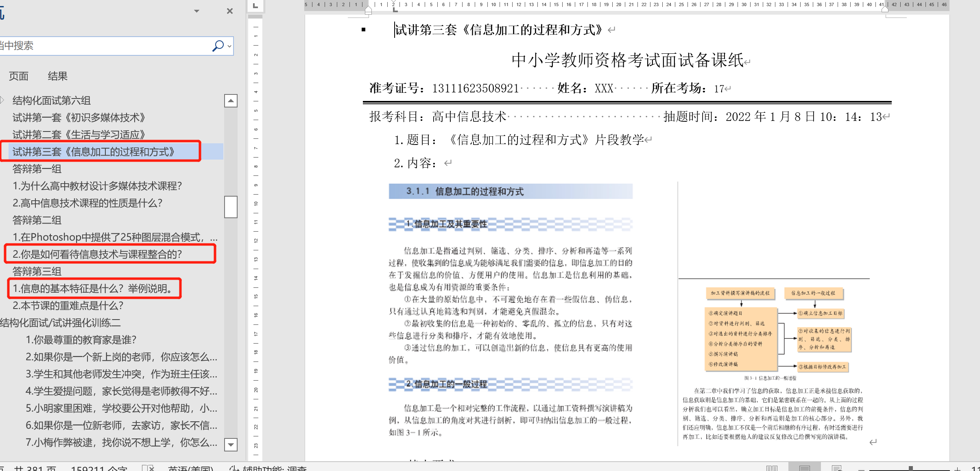Switch to the 结果 tab
Screen dimensions: 980x471
(x=57, y=76)
